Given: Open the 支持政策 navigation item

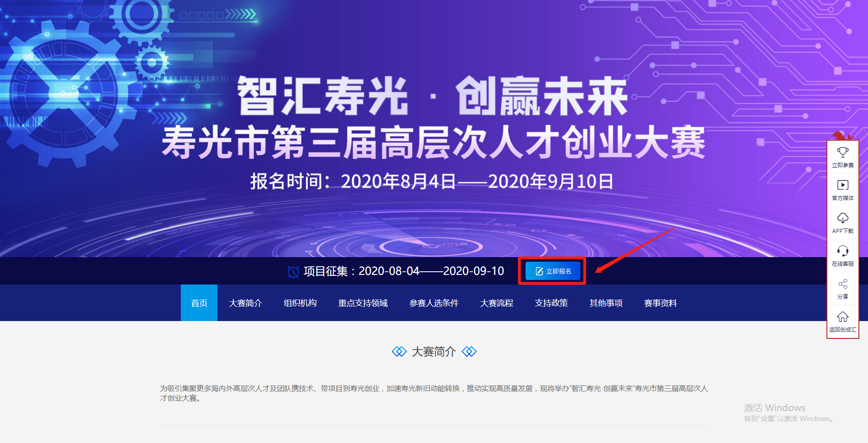Looking at the screenshot, I should [551, 303].
